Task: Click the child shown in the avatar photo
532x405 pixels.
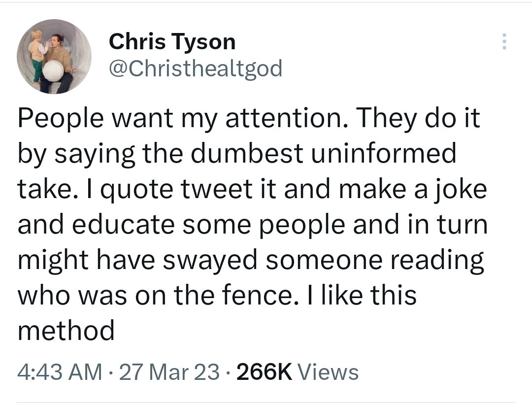Action: pos(36,53)
